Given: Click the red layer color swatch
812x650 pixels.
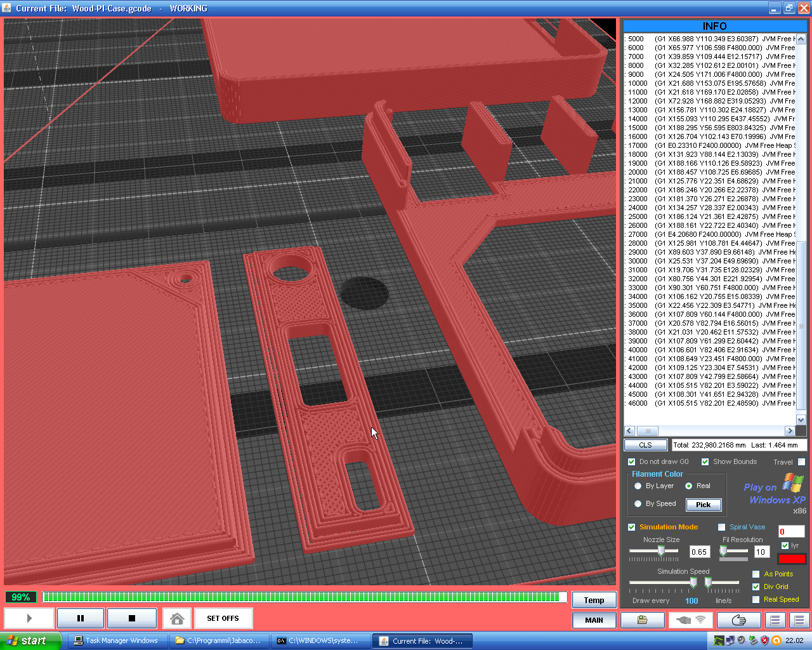Looking at the screenshot, I should [x=792, y=559].
